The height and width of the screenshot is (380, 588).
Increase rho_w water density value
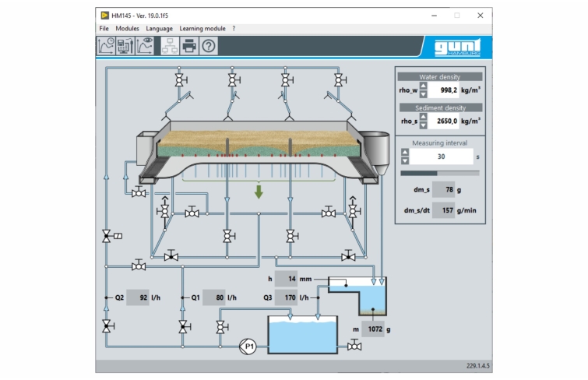pyautogui.click(x=423, y=86)
